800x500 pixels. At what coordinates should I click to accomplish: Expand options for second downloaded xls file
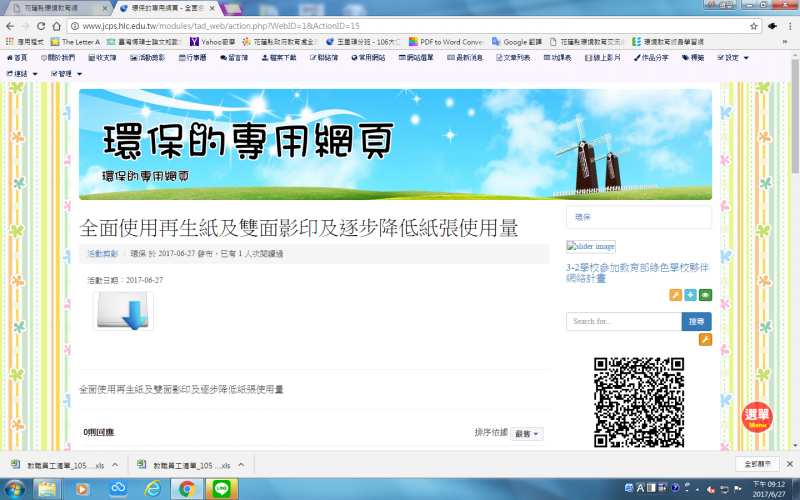pyautogui.click(x=241, y=465)
